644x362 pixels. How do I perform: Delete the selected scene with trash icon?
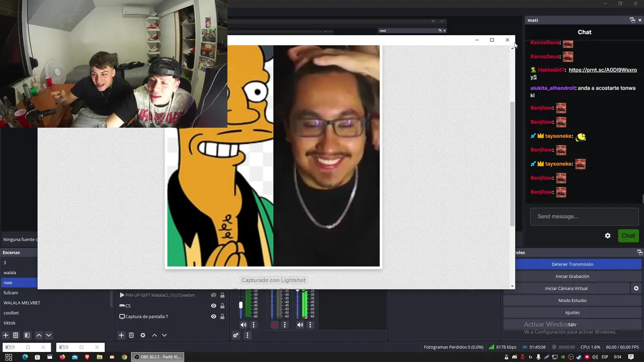coord(16,335)
